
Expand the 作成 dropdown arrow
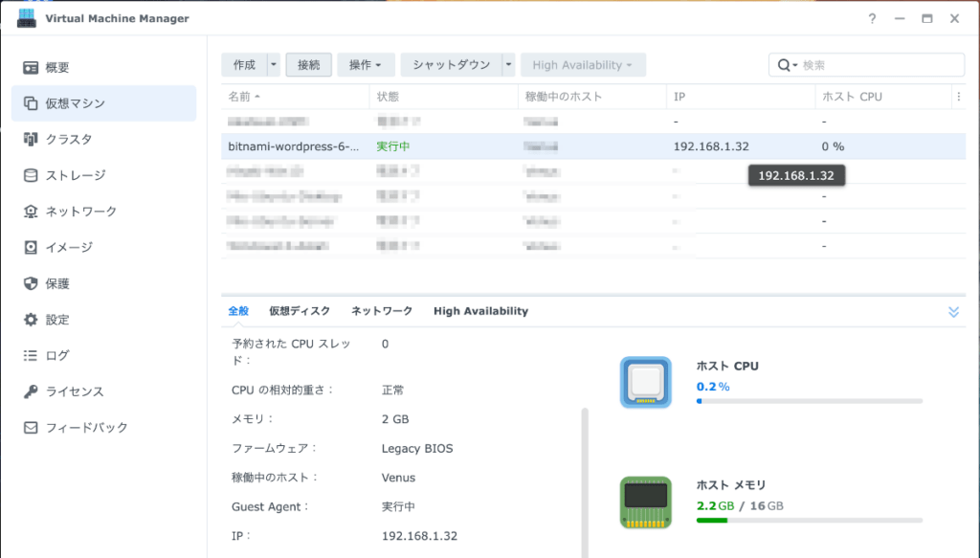(x=273, y=65)
